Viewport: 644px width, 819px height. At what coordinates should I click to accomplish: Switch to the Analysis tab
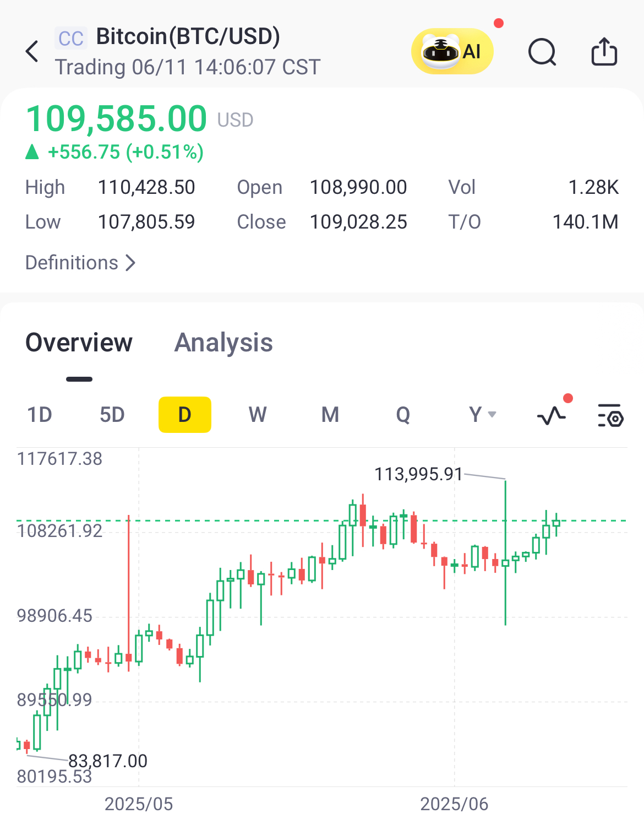[223, 342]
